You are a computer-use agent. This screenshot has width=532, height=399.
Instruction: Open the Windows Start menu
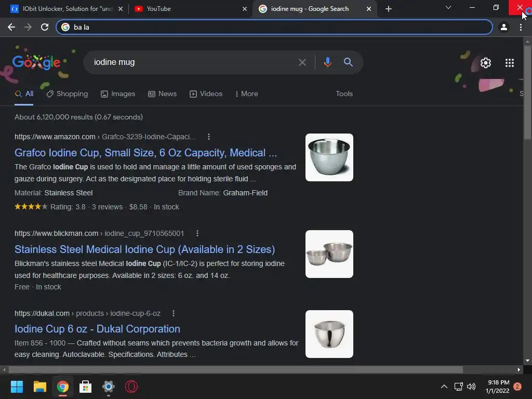click(x=17, y=387)
